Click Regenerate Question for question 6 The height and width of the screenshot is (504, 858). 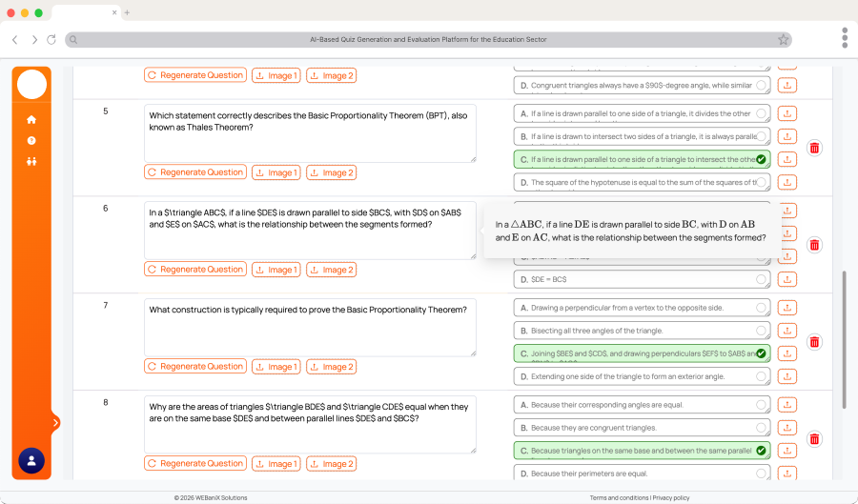tap(194, 270)
